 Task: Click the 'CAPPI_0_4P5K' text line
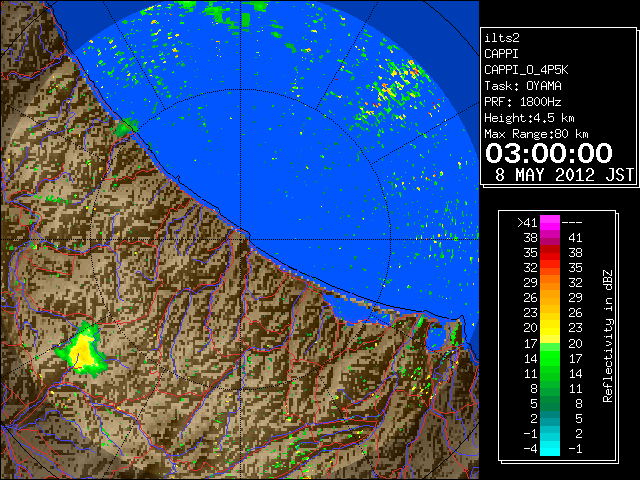point(526,70)
